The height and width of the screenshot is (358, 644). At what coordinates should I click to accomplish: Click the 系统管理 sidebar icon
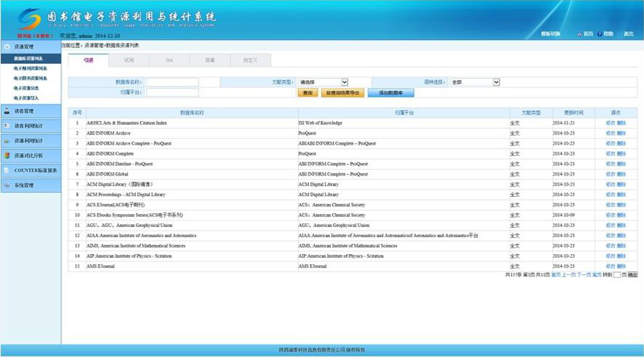pyautogui.click(x=6, y=185)
